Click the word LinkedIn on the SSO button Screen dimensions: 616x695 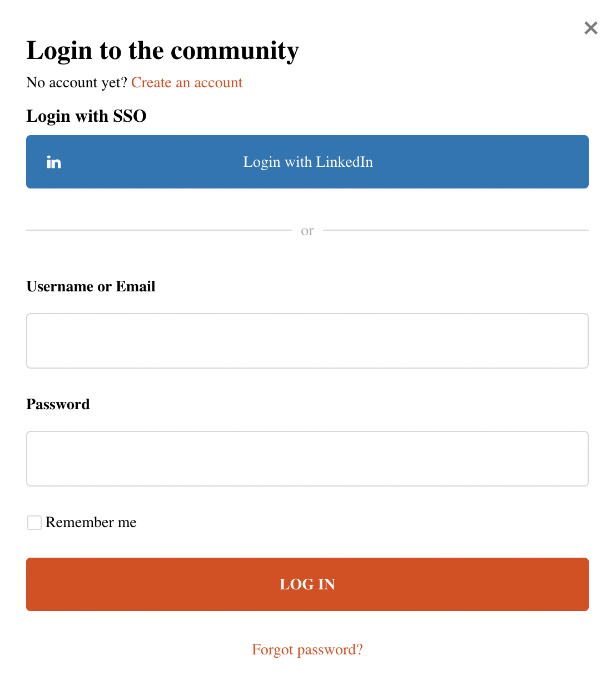pos(344,162)
